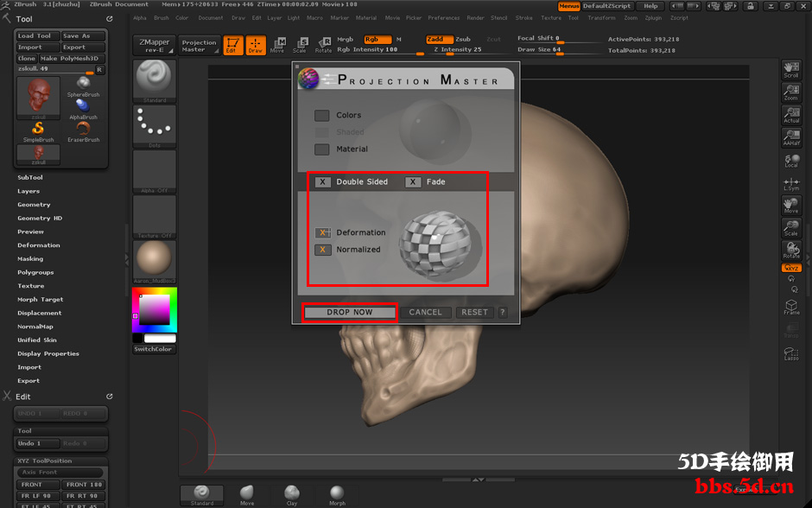812x508 pixels.
Task: Click inside the color picker square
Action: click(x=155, y=309)
